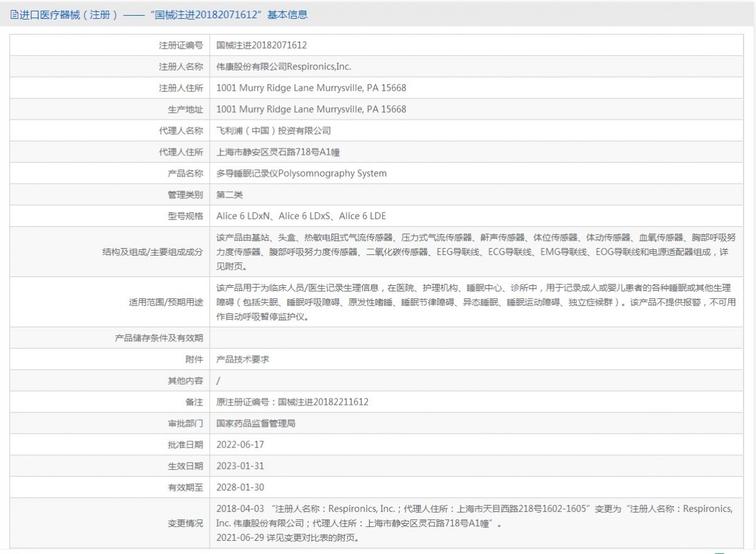The height and width of the screenshot is (554, 756).
Task: Click the intended-use paragraph starting 该产品用于为临床人员
Action: [476, 303]
